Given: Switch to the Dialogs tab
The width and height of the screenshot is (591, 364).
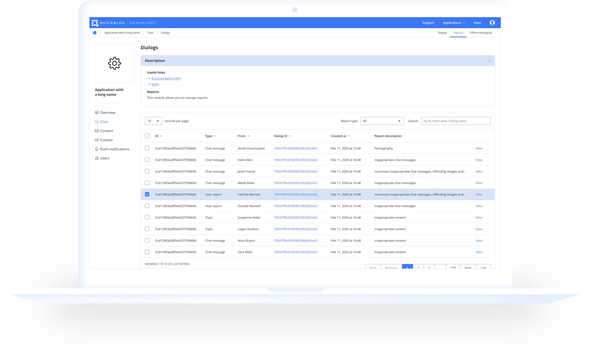Looking at the screenshot, I should tap(442, 33).
